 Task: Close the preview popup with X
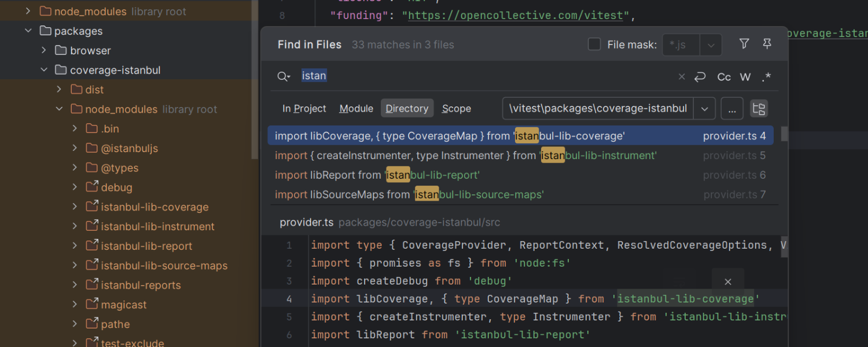pos(728,282)
